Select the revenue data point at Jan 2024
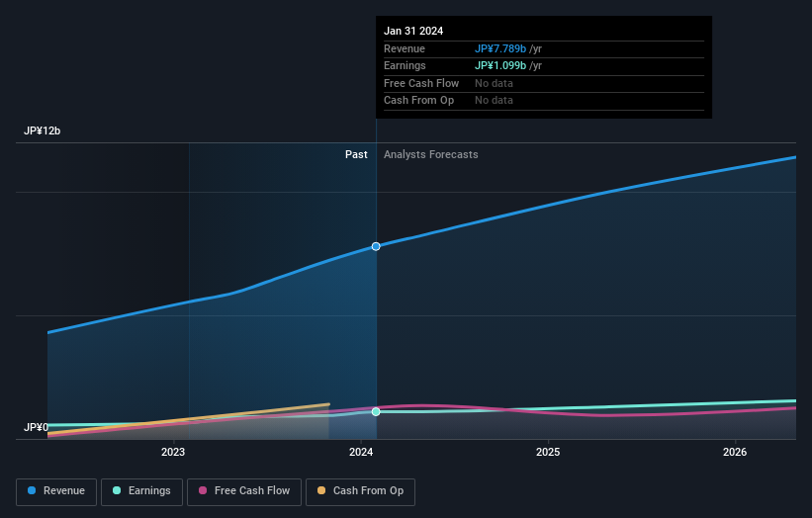 coord(376,246)
